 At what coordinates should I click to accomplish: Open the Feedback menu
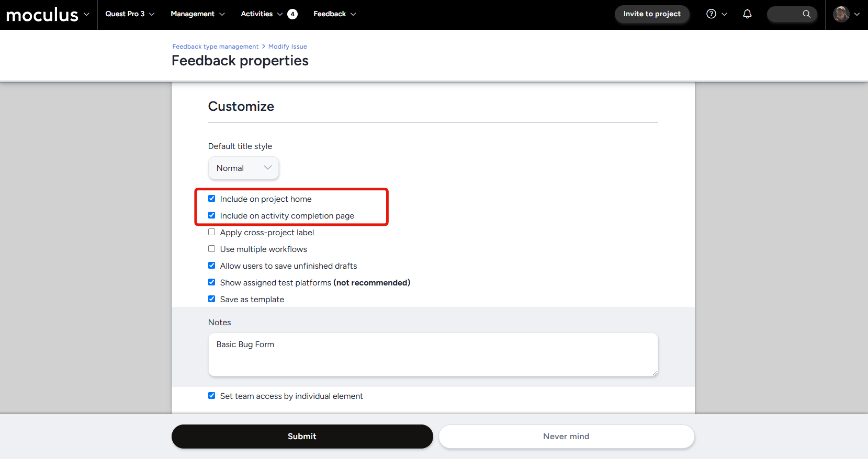334,14
